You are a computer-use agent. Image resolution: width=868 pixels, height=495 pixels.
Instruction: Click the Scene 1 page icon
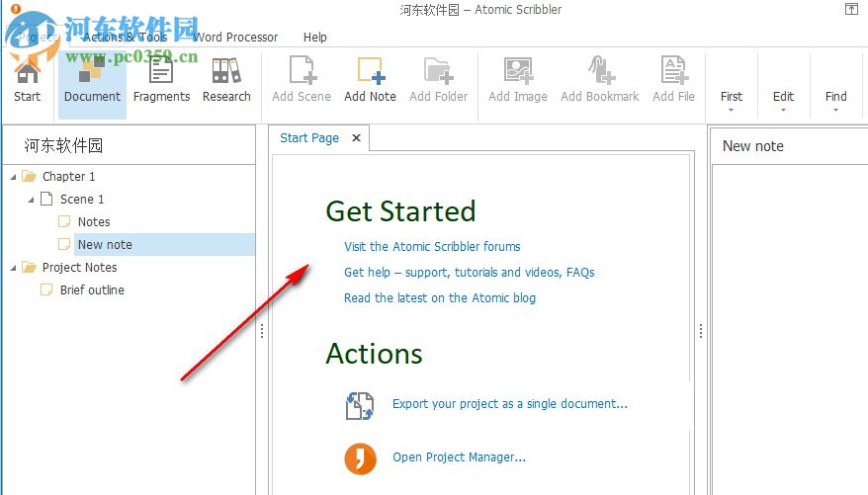pos(47,200)
